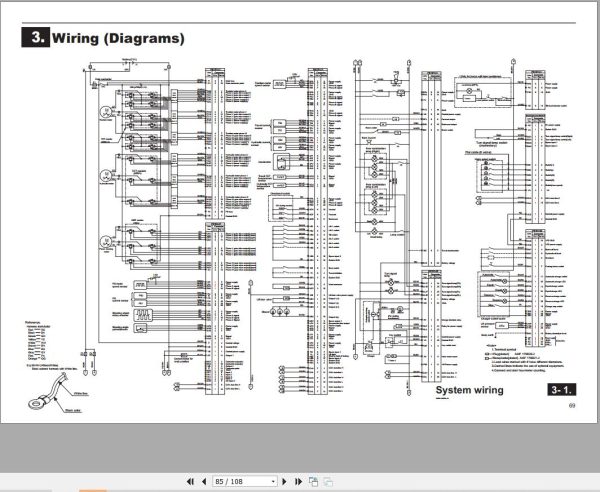Click the 'System wiring' title text
The width and height of the screenshot is (600, 492).
click(469, 390)
